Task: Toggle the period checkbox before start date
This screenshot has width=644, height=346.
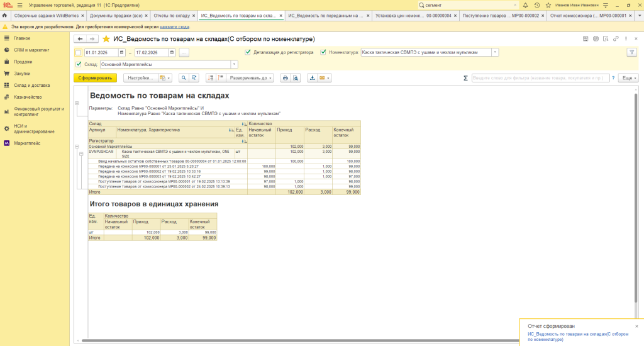Action: pos(78,53)
